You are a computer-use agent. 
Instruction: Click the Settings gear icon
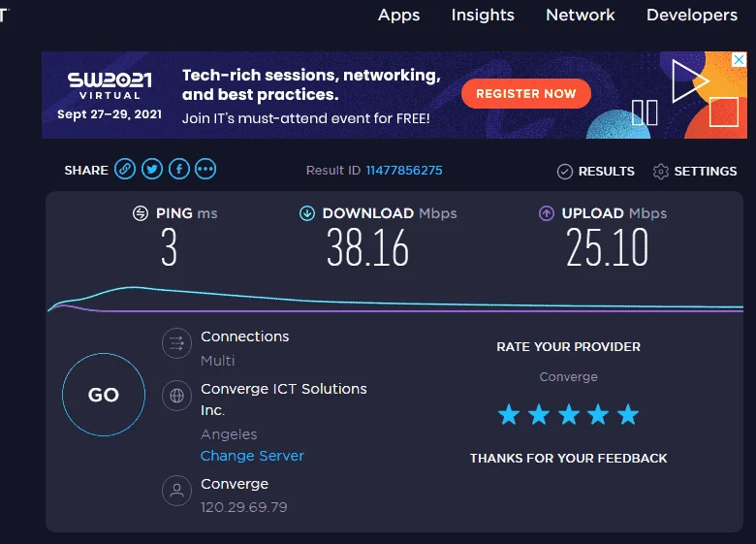pyautogui.click(x=661, y=172)
